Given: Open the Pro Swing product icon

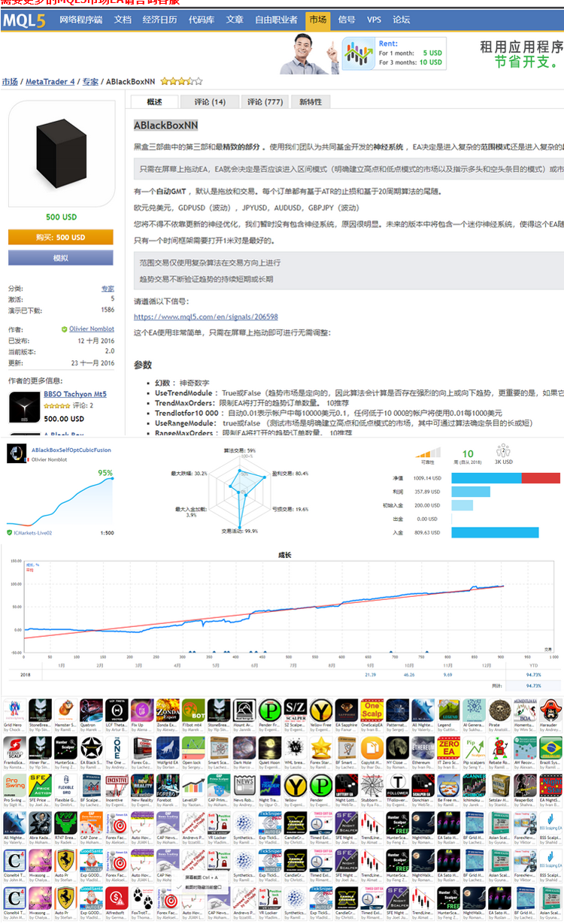Looking at the screenshot, I should (15, 785).
